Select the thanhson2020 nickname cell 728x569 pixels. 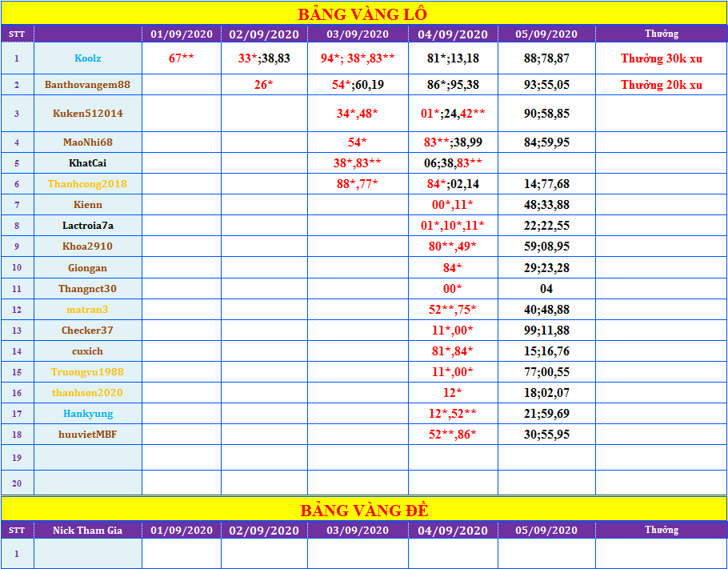[88, 393]
